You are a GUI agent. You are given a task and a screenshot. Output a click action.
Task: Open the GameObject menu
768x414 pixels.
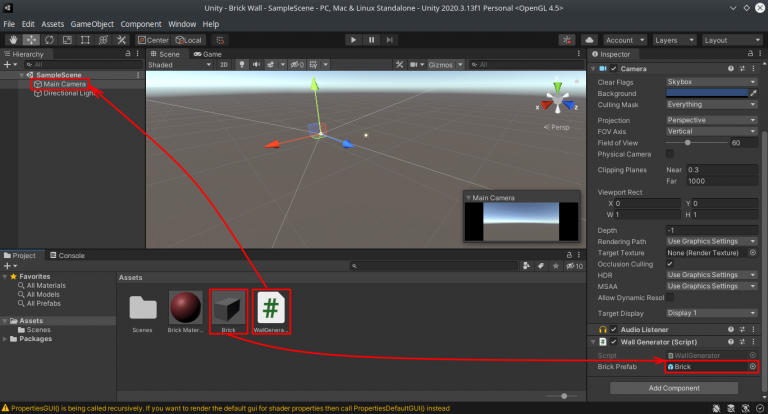coord(92,23)
